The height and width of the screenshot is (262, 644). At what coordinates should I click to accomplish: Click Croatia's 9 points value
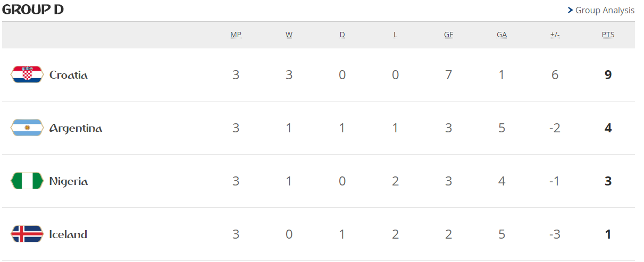point(608,75)
